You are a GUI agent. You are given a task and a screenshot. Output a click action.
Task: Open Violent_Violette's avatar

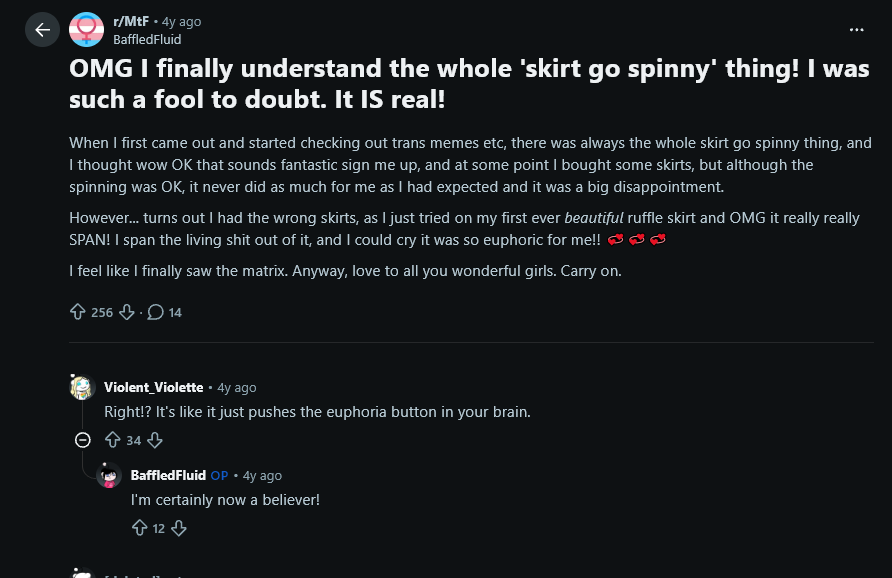point(82,387)
